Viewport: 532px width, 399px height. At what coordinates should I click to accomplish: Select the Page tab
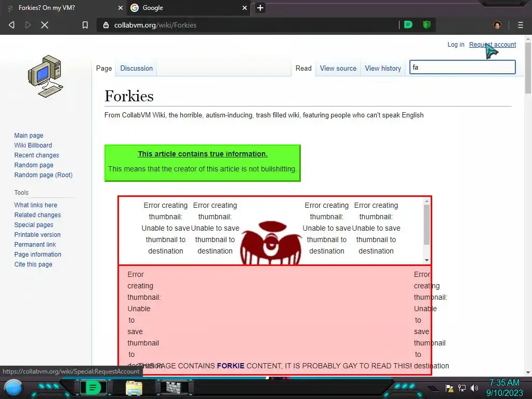[104, 68]
